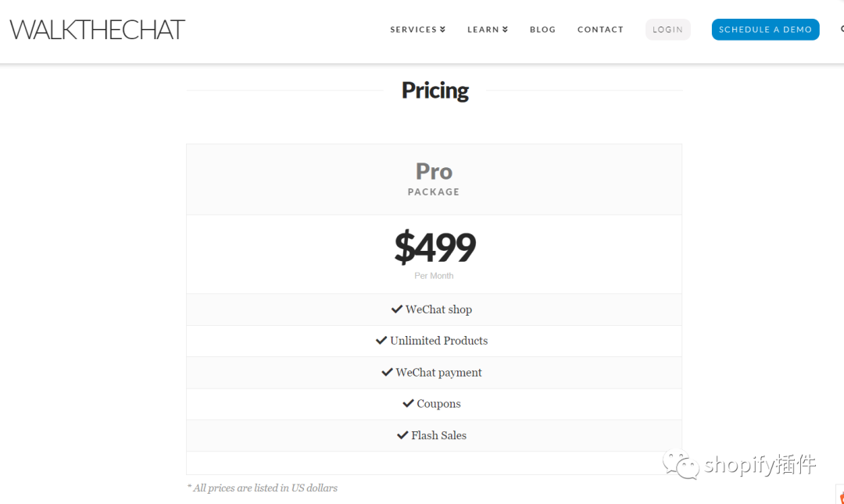Image resolution: width=844 pixels, height=504 pixels.
Task: Open search via the magnifier icon
Action: tap(842, 30)
